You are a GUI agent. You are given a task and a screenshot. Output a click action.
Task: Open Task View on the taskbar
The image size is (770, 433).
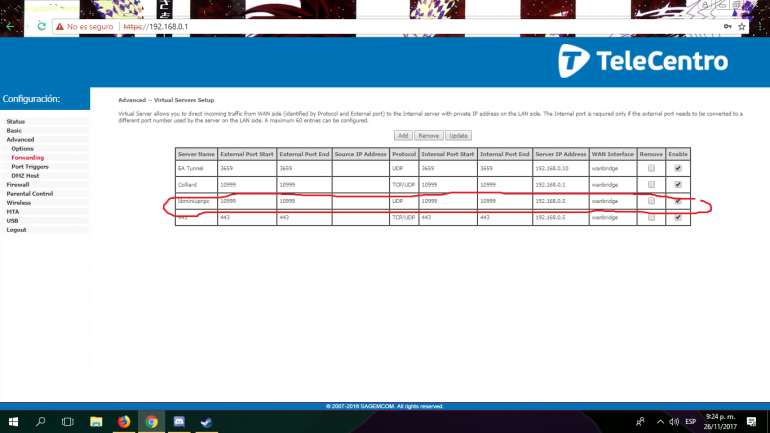point(68,422)
